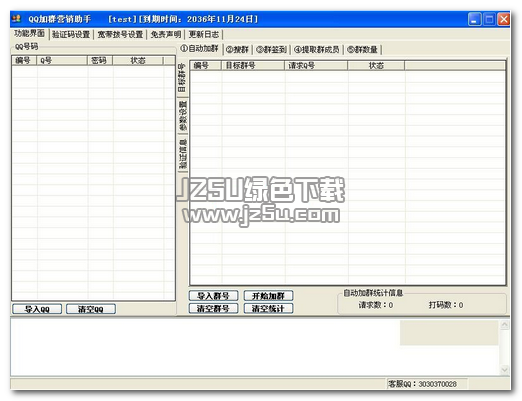Select the vertical 目标群号 side tab
The image size is (522, 401).
(183, 78)
